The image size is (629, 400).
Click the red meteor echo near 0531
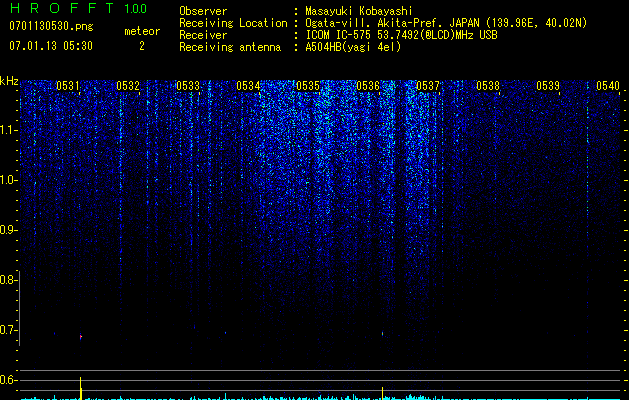81,337
